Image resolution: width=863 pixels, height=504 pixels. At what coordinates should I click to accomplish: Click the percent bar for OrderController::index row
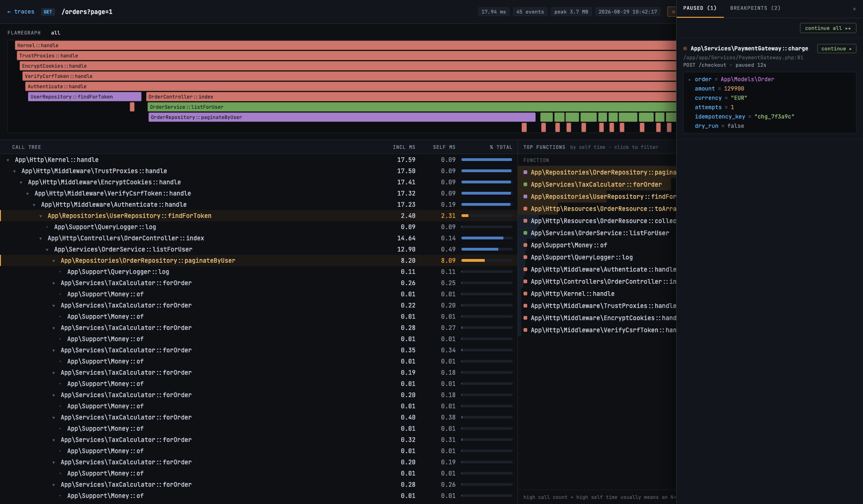click(x=487, y=238)
